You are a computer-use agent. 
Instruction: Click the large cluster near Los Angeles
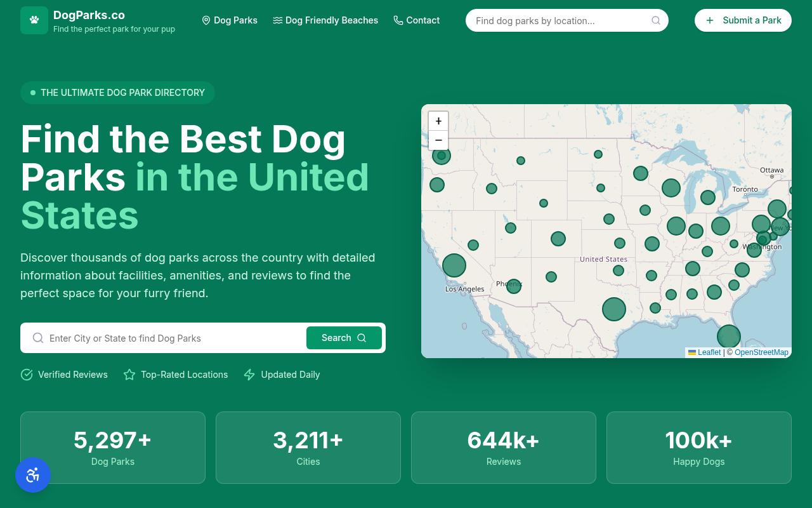coord(454,265)
